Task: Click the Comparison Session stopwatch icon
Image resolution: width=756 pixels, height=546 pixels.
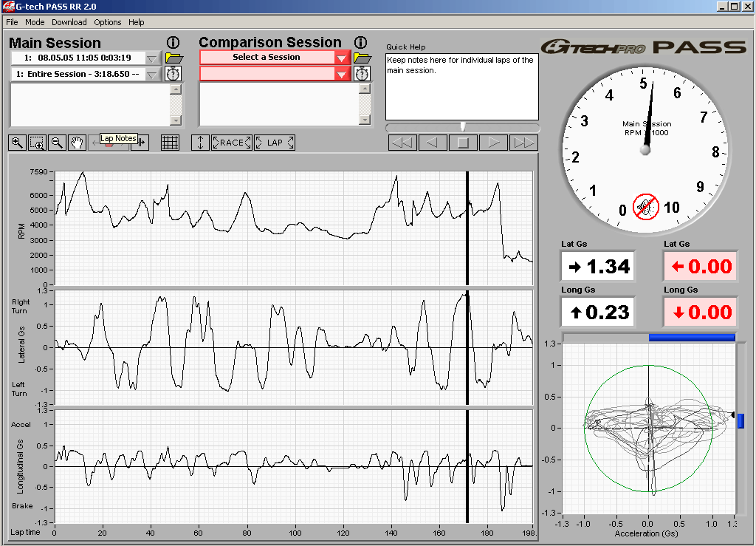Action: tap(361, 73)
